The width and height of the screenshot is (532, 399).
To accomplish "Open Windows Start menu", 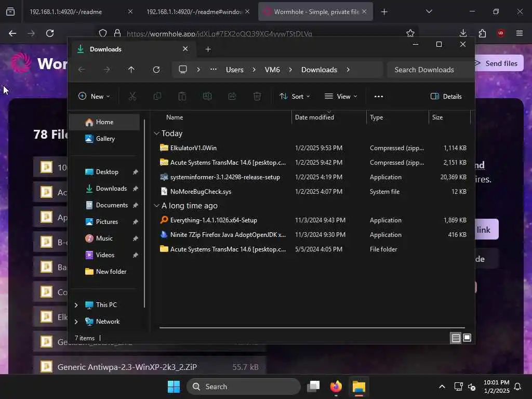I will (x=174, y=387).
